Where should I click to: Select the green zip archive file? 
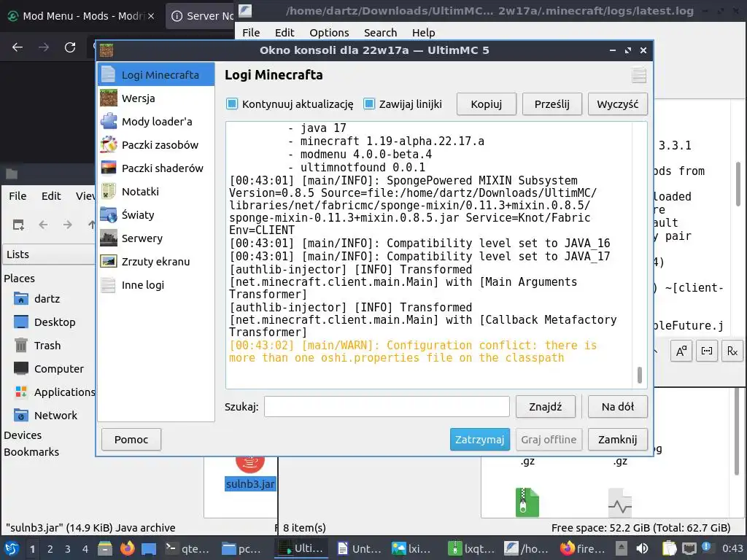(x=527, y=502)
